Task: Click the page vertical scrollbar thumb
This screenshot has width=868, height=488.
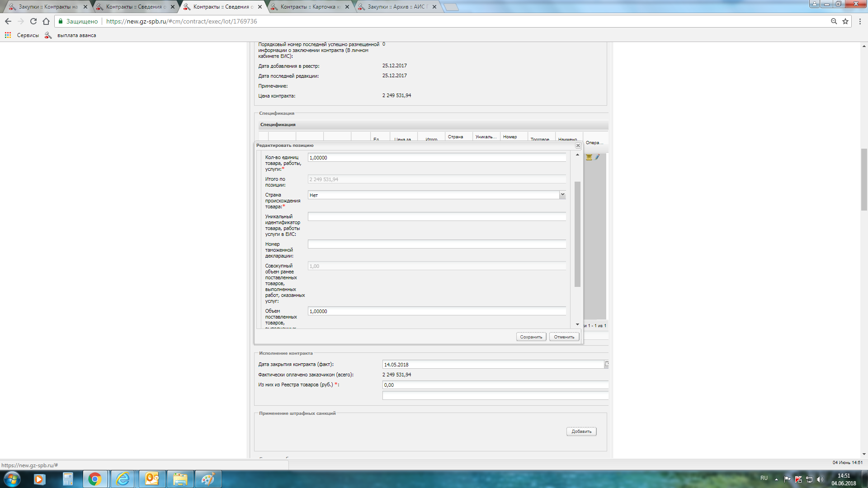Action: coord(864,179)
